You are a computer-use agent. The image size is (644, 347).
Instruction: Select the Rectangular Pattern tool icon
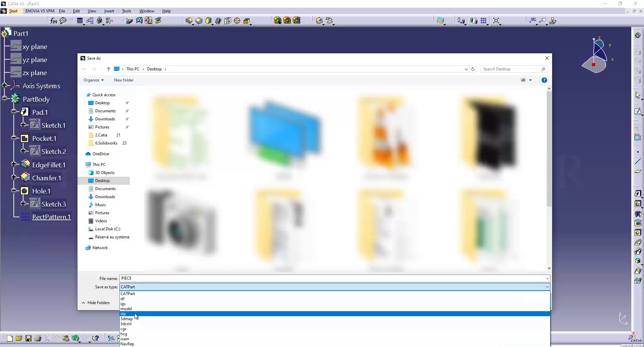coord(483,21)
